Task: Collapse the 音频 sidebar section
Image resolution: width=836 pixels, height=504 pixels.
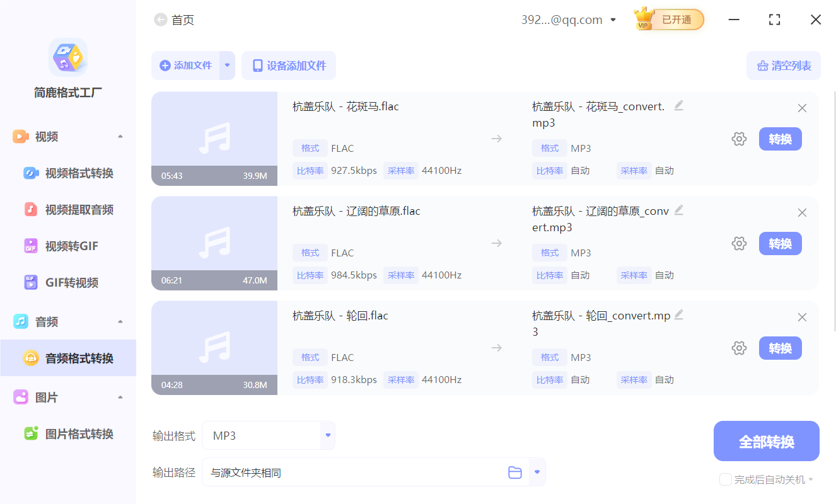Action: [x=120, y=321]
